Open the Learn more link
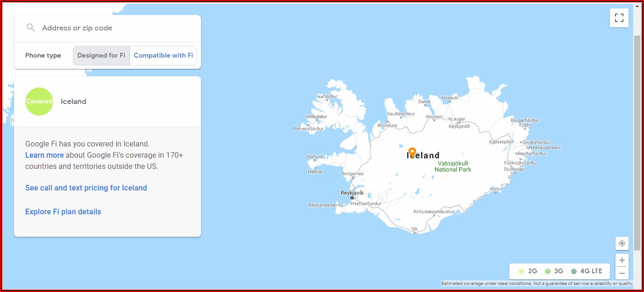The image size is (644, 292). (44, 155)
